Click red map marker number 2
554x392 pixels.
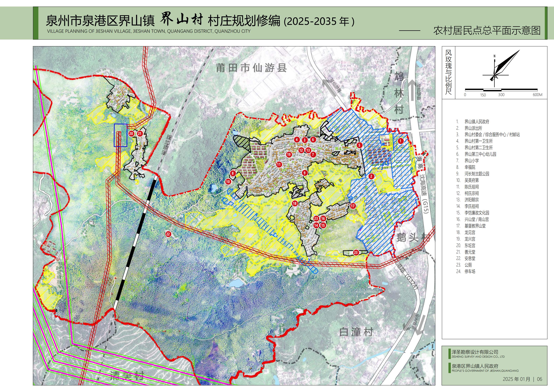click(371, 176)
